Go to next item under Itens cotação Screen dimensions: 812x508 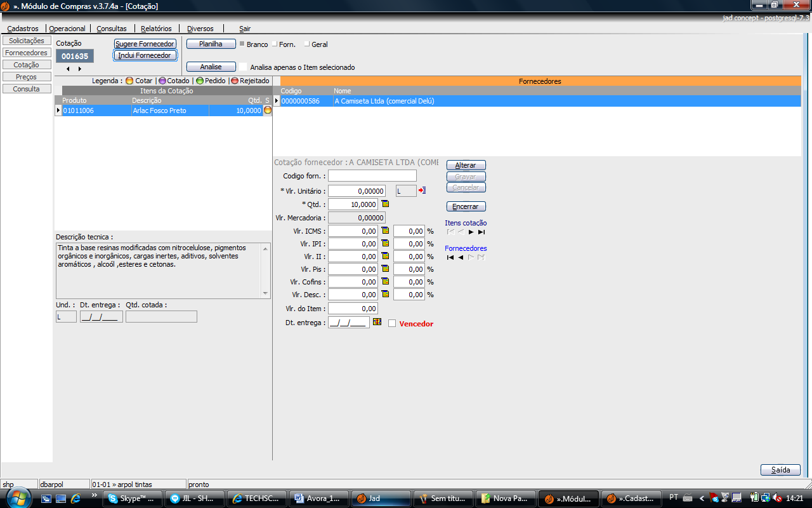pyautogui.click(x=471, y=232)
